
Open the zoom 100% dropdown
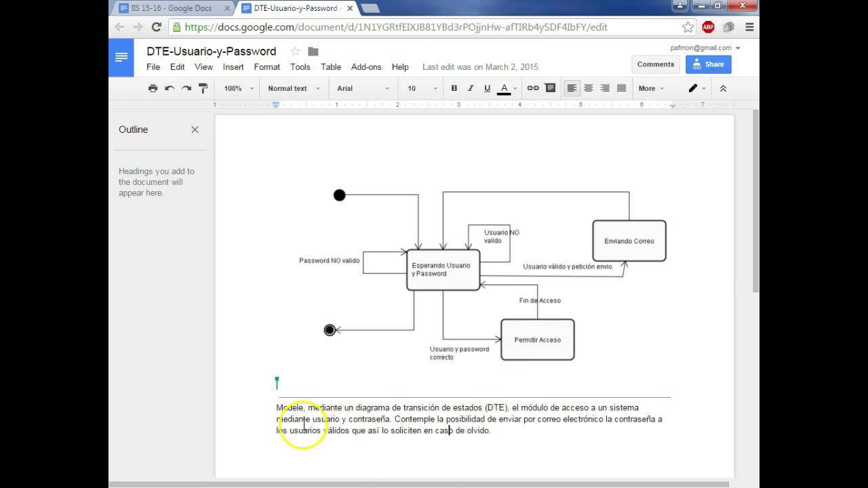[x=239, y=88]
